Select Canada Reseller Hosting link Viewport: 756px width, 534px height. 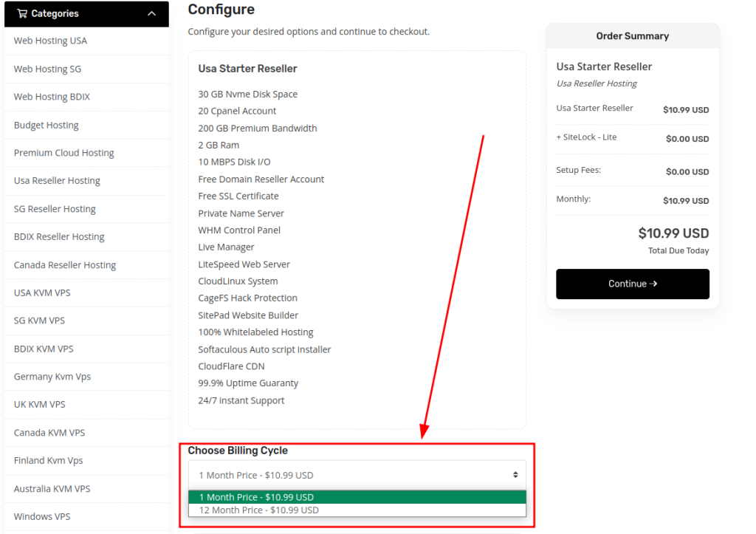coord(65,265)
